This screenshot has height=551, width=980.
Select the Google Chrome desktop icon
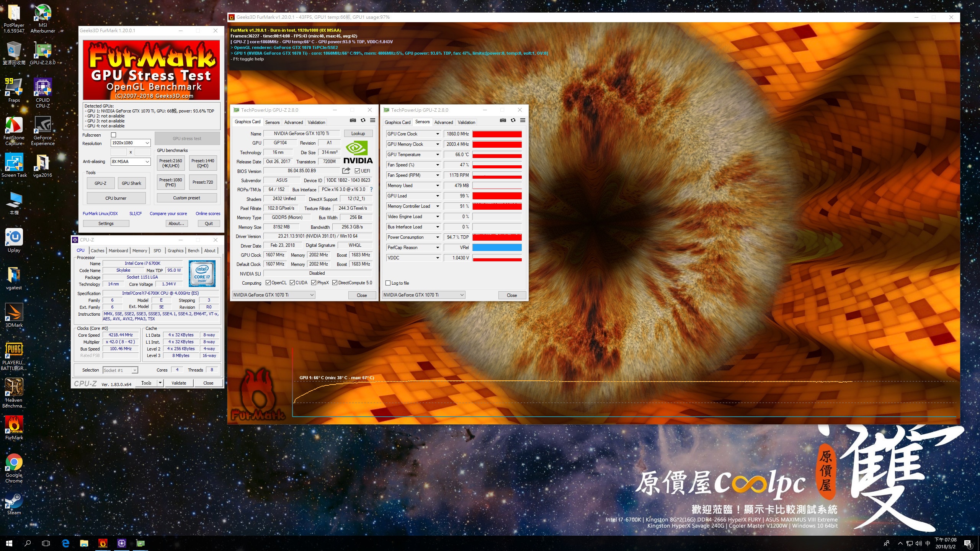(x=14, y=469)
